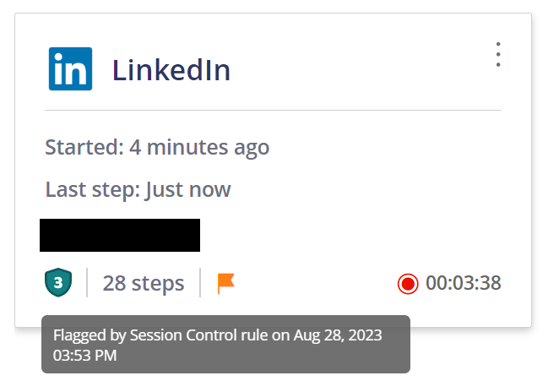Click the green shield badge showing 3
The height and width of the screenshot is (392, 548).
click(58, 283)
